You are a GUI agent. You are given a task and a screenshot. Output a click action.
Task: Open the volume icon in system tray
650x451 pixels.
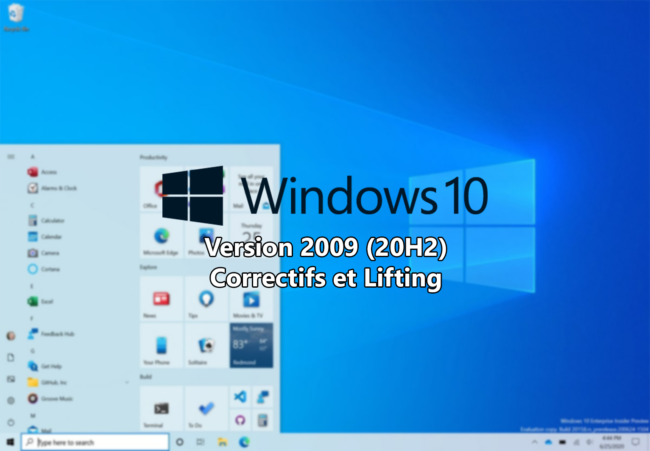[x=589, y=442]
